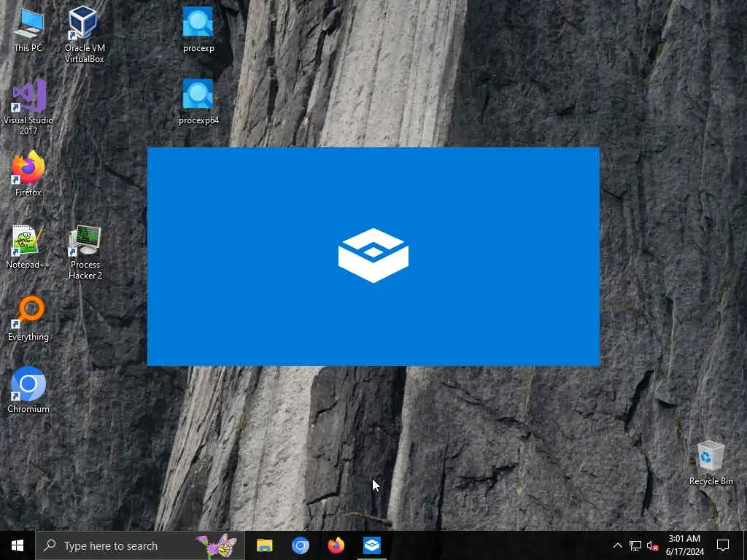Select the procexp64 desktop icon
The height and width of the screenshot is (560, 747).
198,102
